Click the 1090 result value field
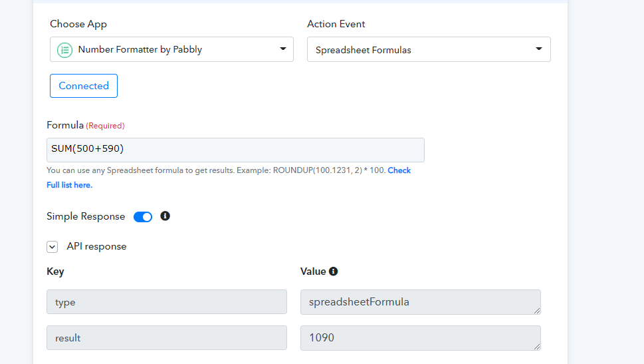This screenshot has height=364, width=644. (421, 337)
